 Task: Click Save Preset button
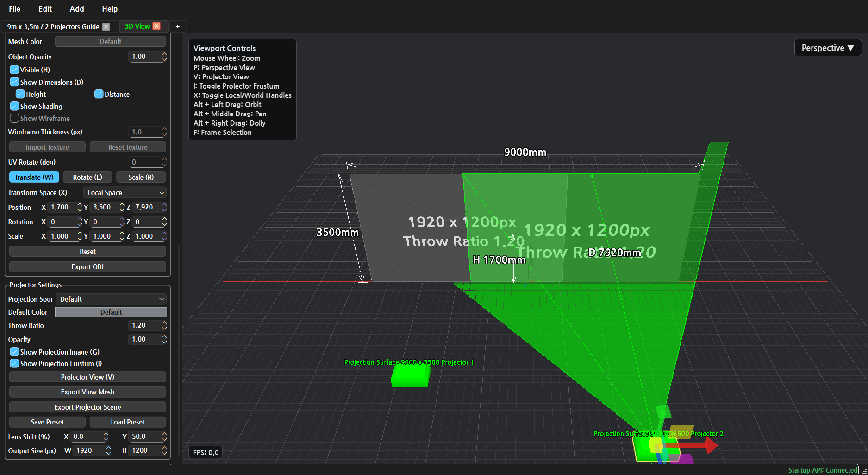tap(47, 422)
